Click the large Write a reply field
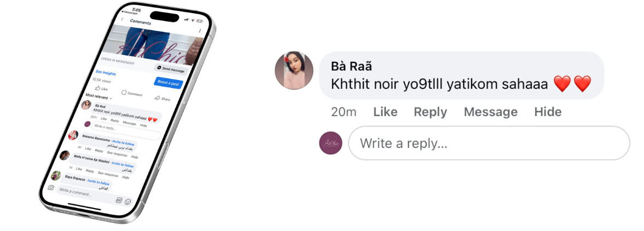The width and height of the screenshot is (644, 231). click(489, 143)
